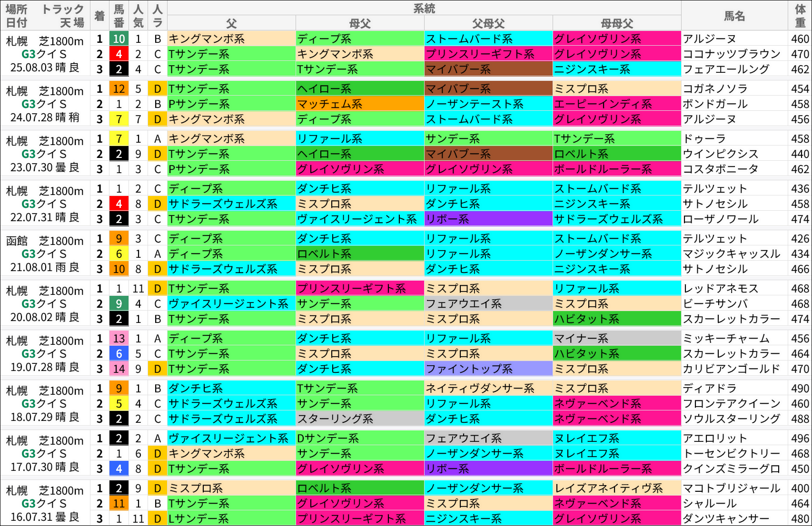Click the 体重 column header
The image size is (812, 526).
(x=800, y=16)
